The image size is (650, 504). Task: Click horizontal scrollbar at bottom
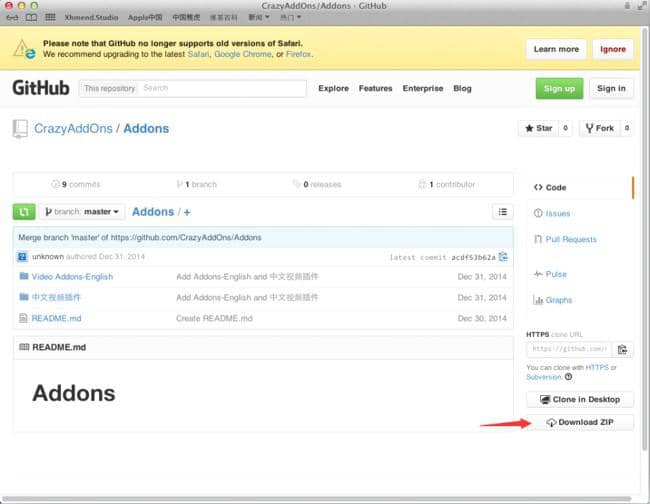pyautogui.click(x=317, y=499)
